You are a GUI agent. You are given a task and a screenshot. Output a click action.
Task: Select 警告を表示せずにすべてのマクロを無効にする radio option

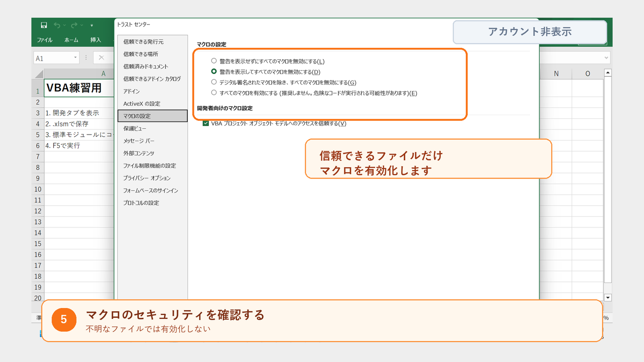214,61
